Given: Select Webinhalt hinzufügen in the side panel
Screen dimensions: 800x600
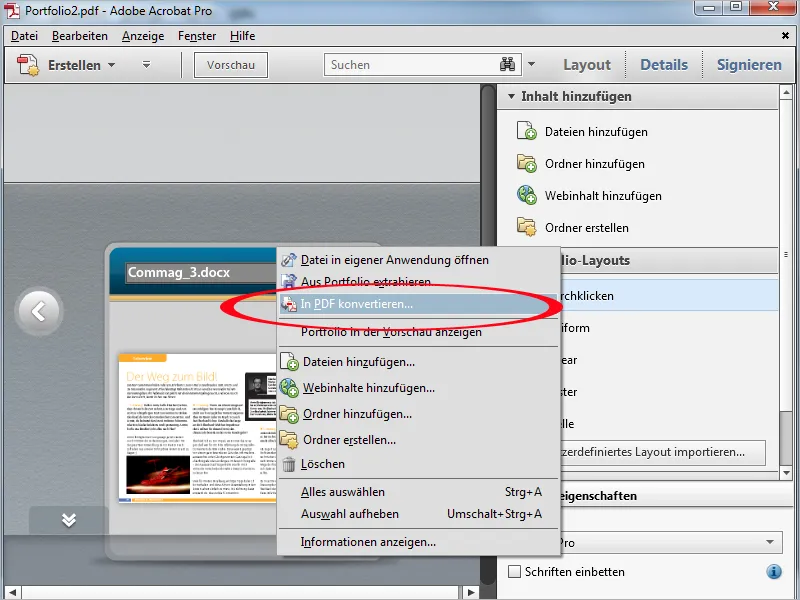Looking at the screenshot, I should [603, 196].
